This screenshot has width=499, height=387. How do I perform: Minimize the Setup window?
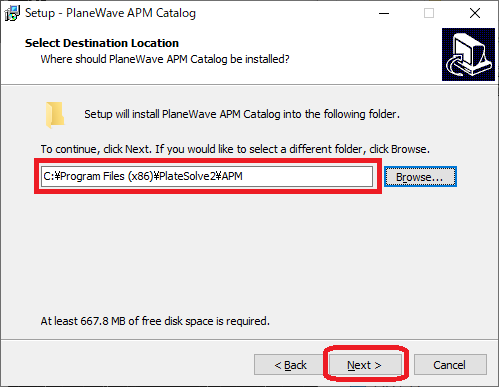coord(384,13)
